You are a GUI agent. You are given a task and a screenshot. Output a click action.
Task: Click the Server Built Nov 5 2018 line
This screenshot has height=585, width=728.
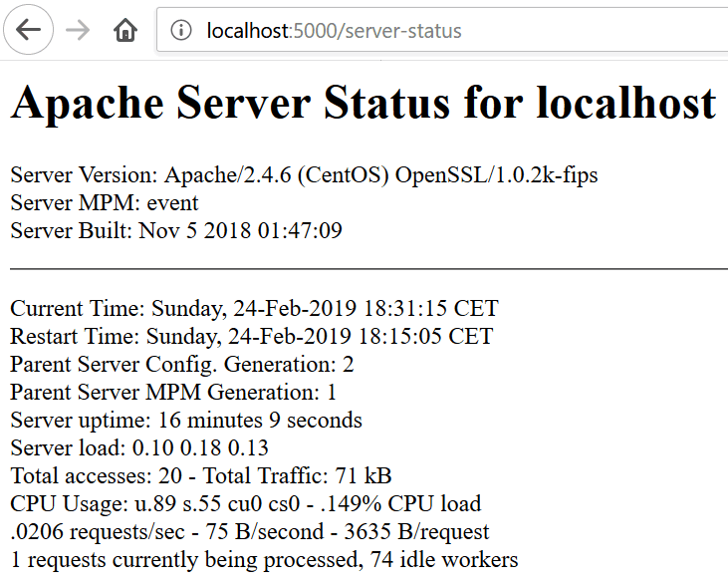[x=176, y=230]
